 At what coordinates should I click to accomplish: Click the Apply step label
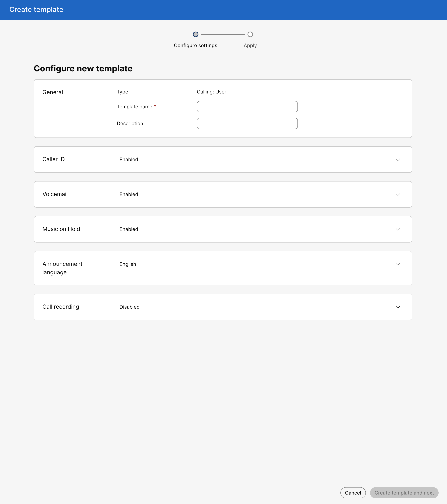tap(250, 45)
